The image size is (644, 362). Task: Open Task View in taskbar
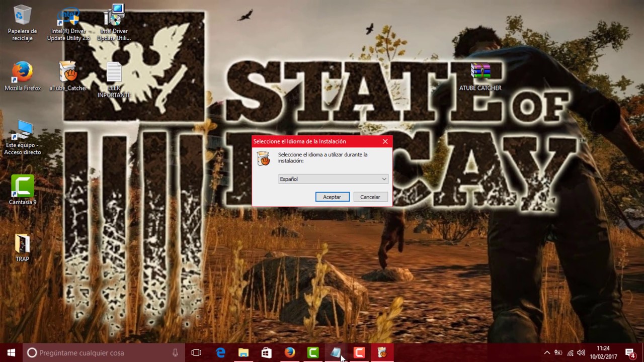tap(196, 353)
